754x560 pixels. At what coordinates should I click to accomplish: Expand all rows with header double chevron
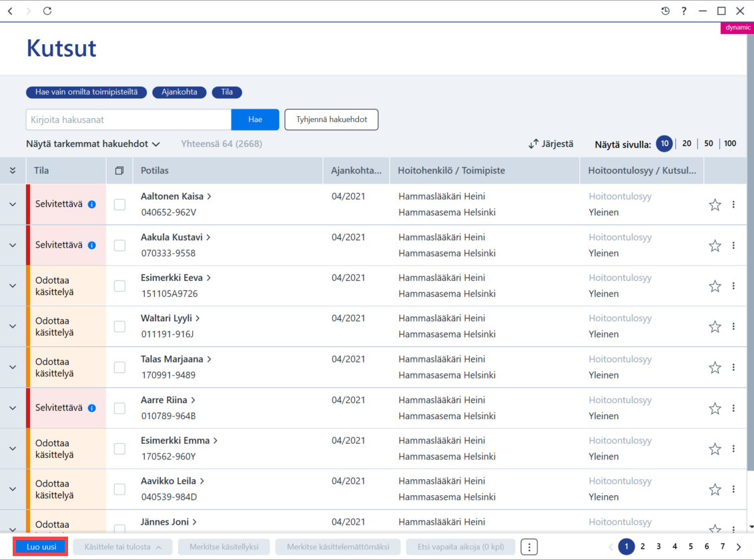[x=13, y=170]
